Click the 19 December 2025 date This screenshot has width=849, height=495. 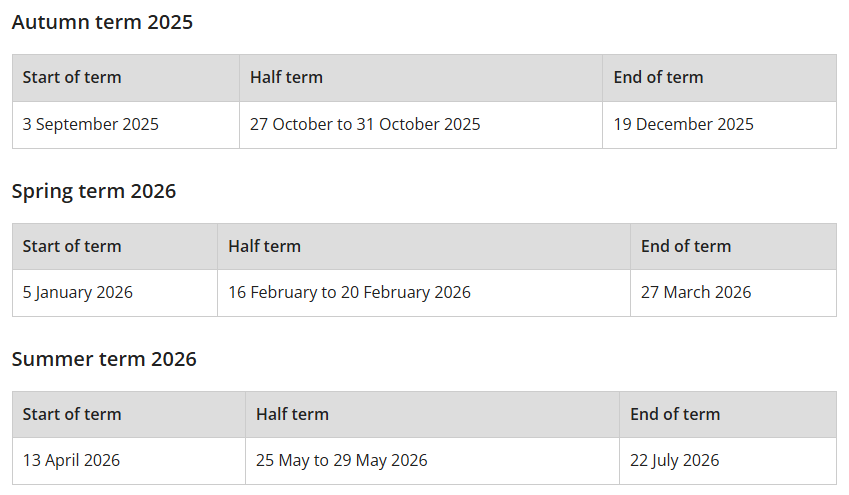(x=684, y=125)
